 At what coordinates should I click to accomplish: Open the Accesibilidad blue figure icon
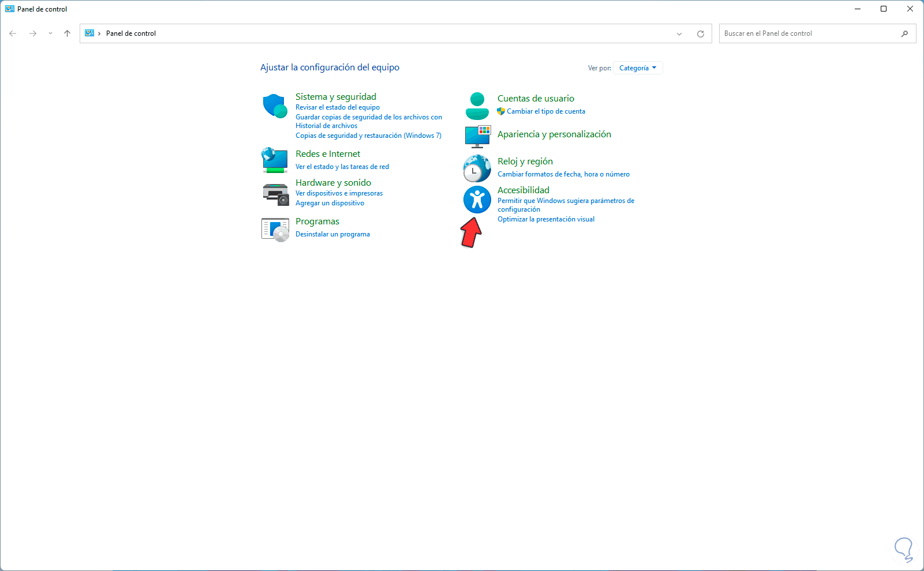coord(477,200)
